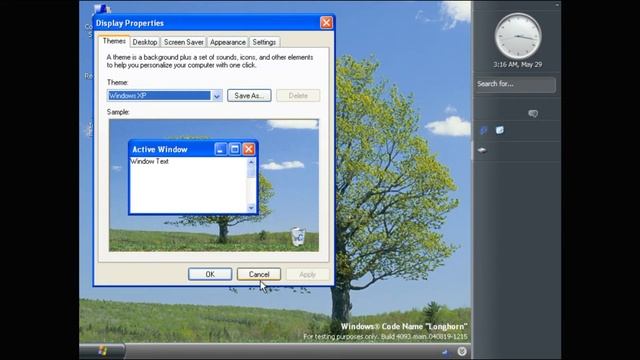Close the Display Properties dialog

(x=326, y=23)
